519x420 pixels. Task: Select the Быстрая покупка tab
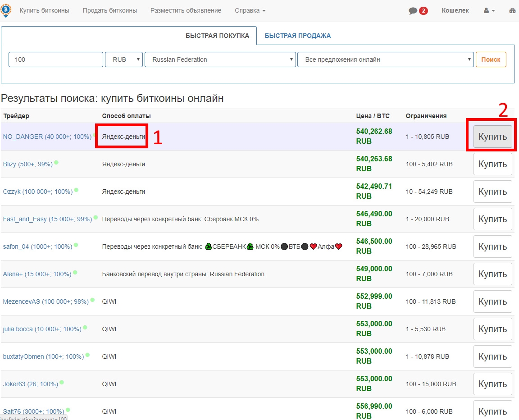217,36
